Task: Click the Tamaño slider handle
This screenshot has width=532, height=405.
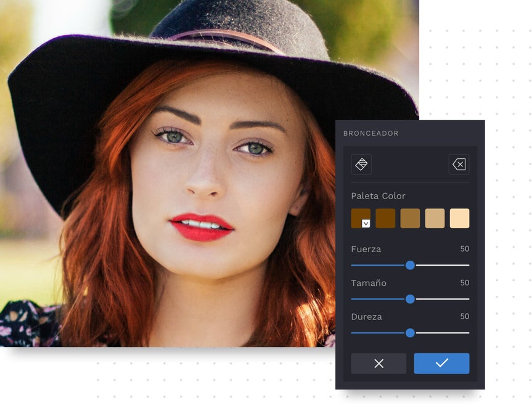Action: tap(410, 299)
